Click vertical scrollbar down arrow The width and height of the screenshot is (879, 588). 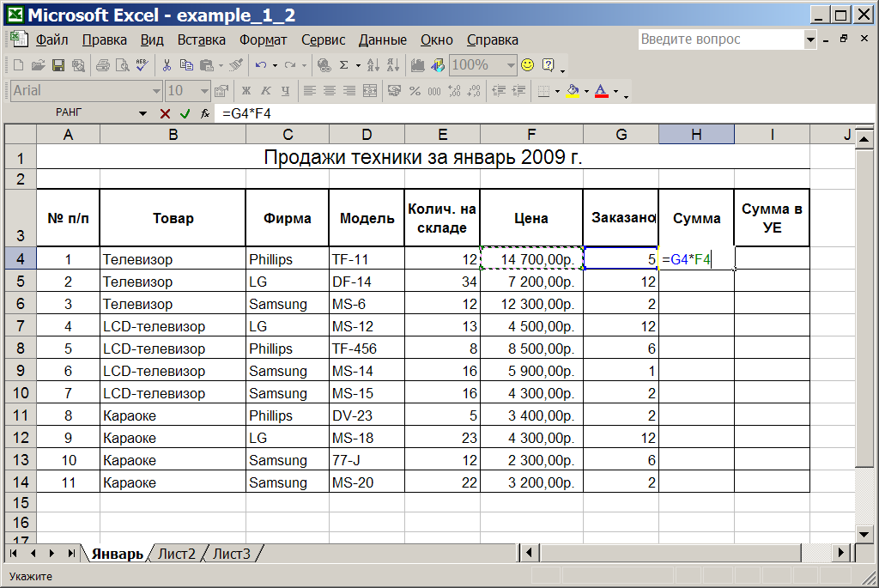click(x=864, y=534)
